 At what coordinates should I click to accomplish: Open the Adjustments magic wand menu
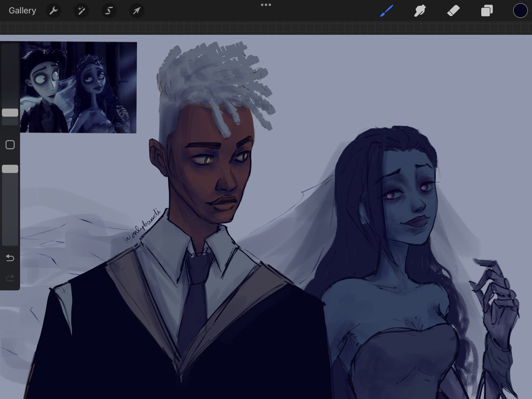(x=81, y=11)
